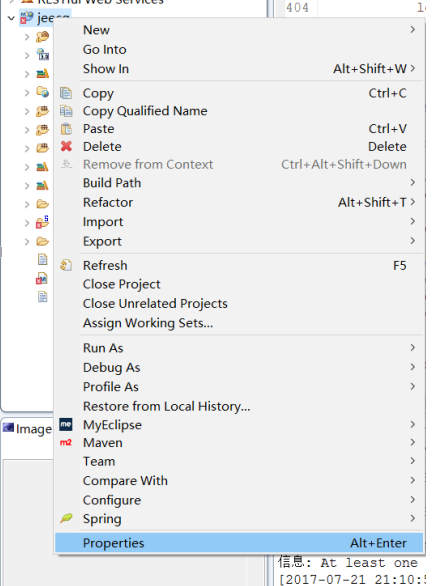Image resolution: width=436 pixels, height=586 pixels.
Task: Click the Alt+Shift+T shortcut label
Action: tap(372, 202)
